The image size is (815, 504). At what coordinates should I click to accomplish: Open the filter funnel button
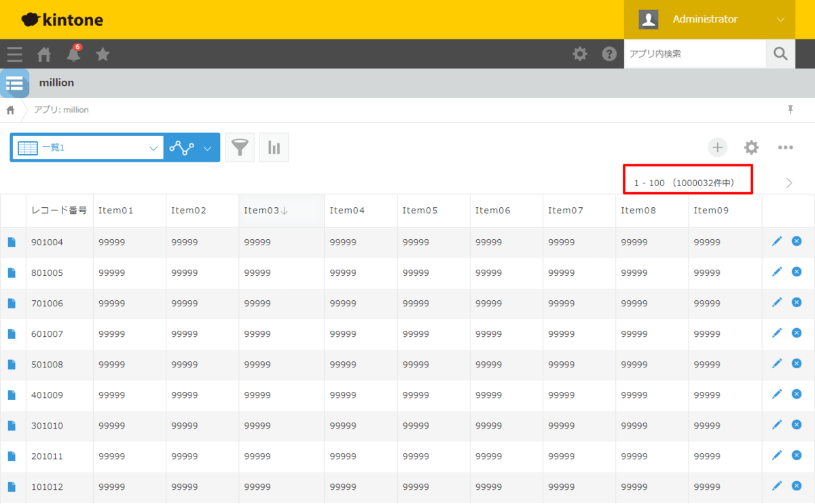click(x=240, y=147)
